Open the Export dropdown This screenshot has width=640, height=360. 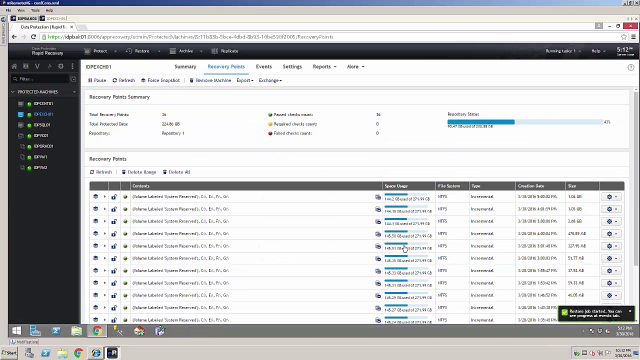click(x=245, y=80)
